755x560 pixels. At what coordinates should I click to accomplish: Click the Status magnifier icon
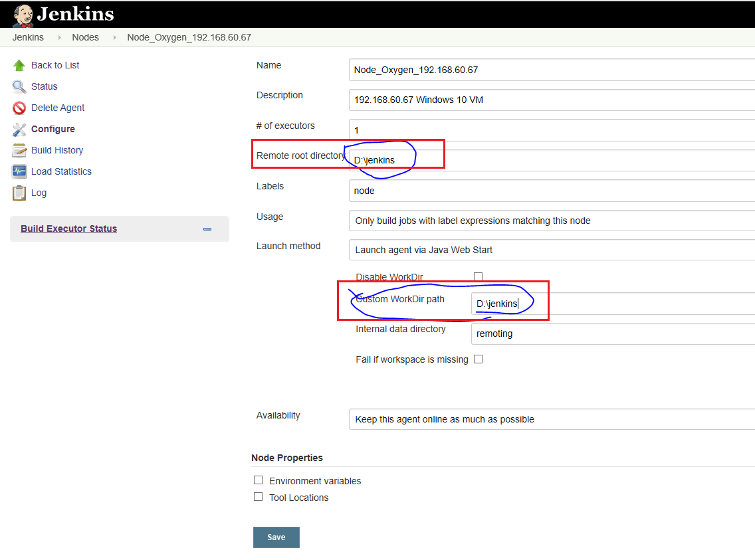tap(19, 86)
